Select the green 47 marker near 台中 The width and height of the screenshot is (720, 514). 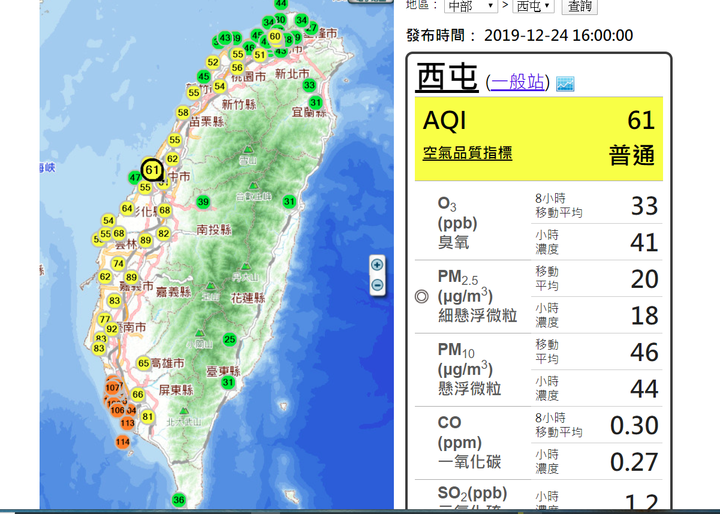click(135, 178)
